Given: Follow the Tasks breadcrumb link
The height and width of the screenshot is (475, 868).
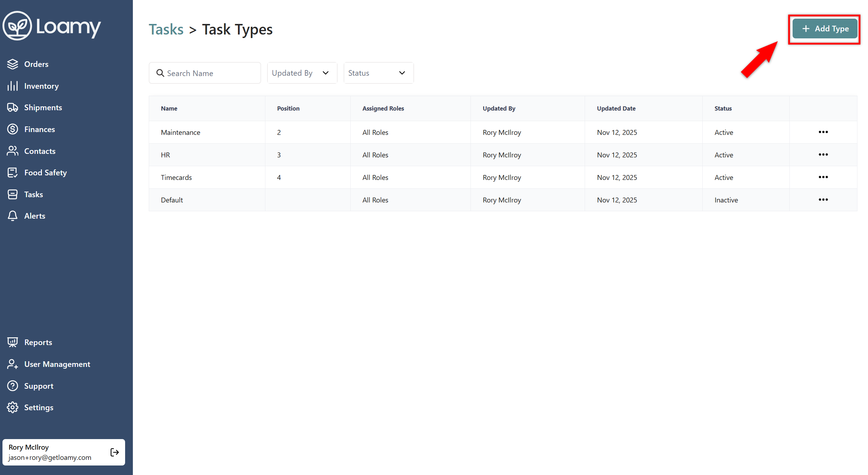Looking at the screenshot, I should 166,30.
